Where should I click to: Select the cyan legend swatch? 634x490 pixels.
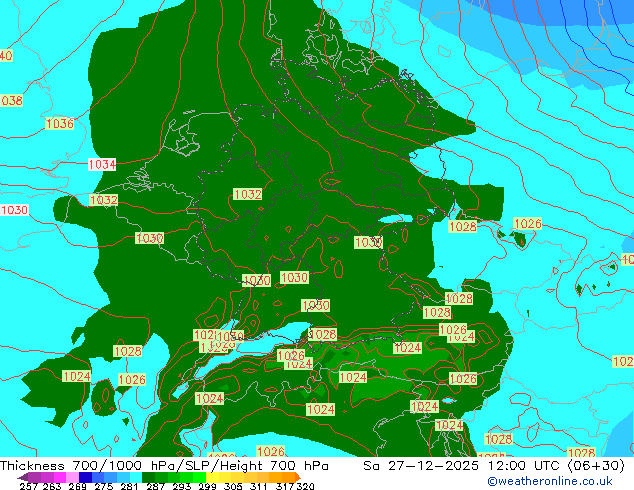click(x=135, y=477)
